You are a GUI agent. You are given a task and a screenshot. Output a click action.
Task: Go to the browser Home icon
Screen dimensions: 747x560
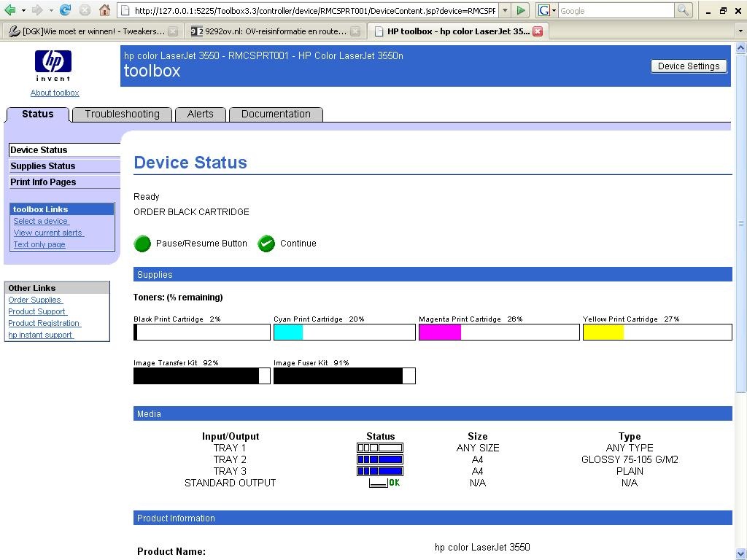[x=105, y=10]
